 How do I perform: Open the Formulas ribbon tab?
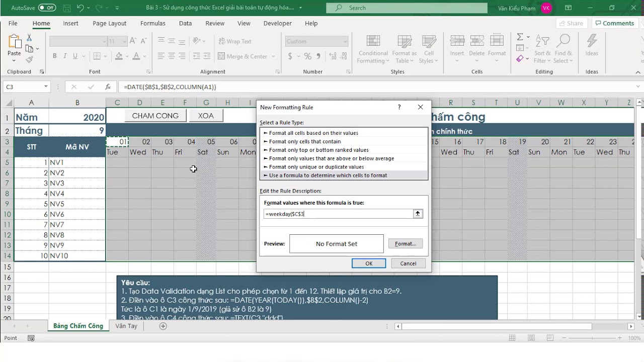(x=152, y=23)
